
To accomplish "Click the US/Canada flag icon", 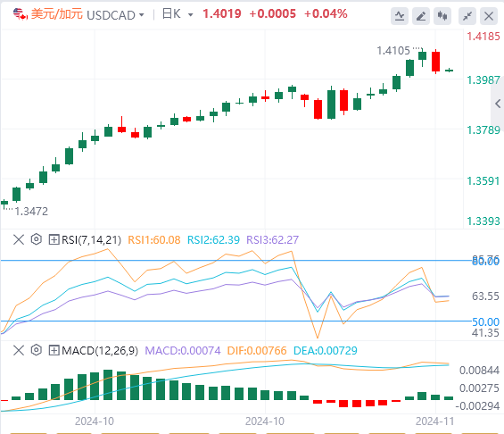I will coord(20,14).
